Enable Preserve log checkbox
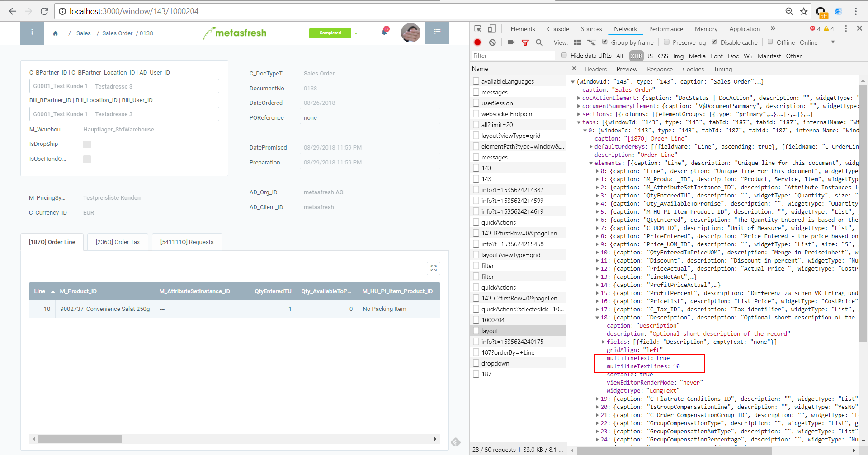The width and height of the screenshot is (868, 455). (666, 42)
